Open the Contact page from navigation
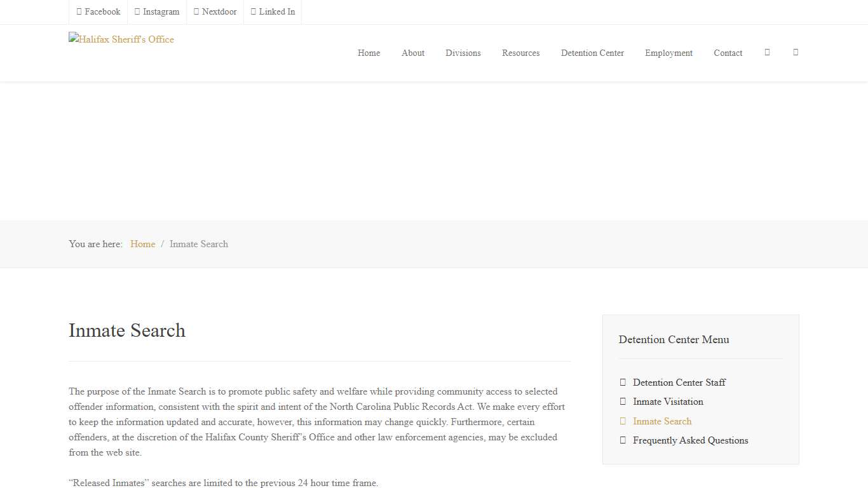The height and width of the screenshot is (488, 868). point(728,53)
